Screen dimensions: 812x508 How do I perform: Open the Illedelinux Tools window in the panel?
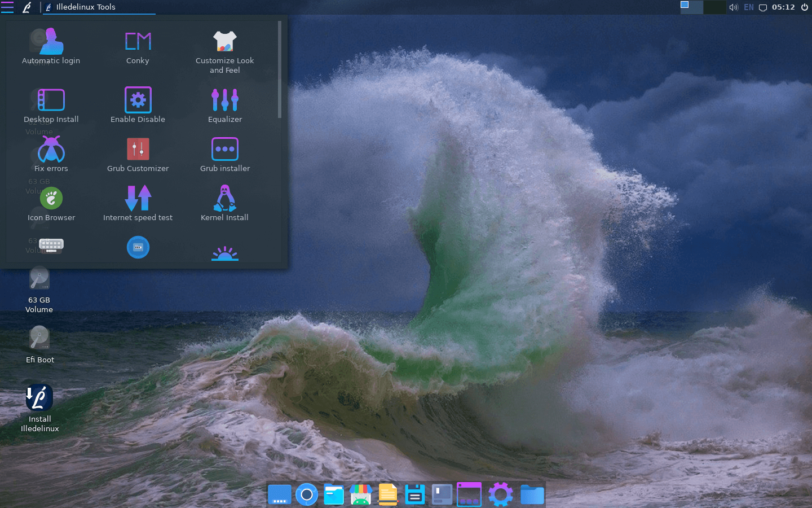pos(99,7)
